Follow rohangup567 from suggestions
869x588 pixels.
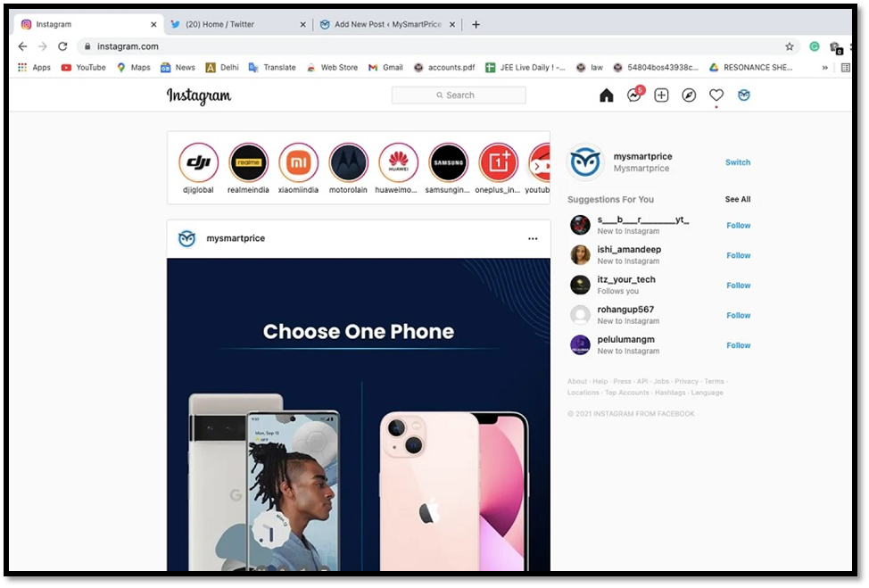738,316
